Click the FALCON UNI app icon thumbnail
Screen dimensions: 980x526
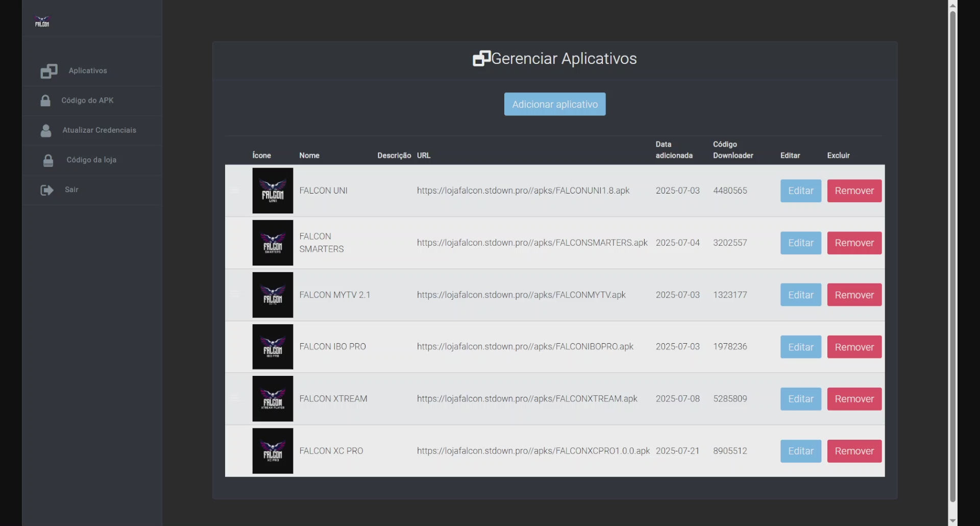point(273,190)
